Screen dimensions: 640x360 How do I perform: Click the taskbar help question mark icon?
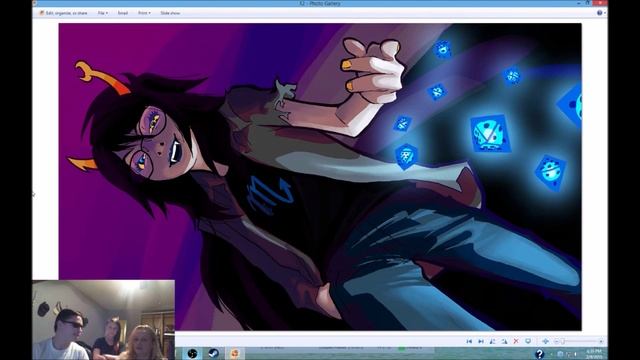pos(540,353)
